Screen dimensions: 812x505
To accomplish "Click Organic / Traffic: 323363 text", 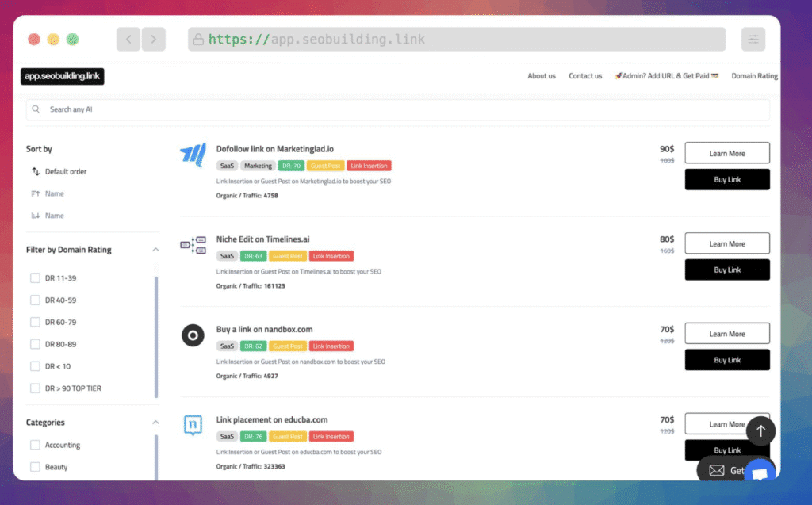I will [x=250, y=466].
